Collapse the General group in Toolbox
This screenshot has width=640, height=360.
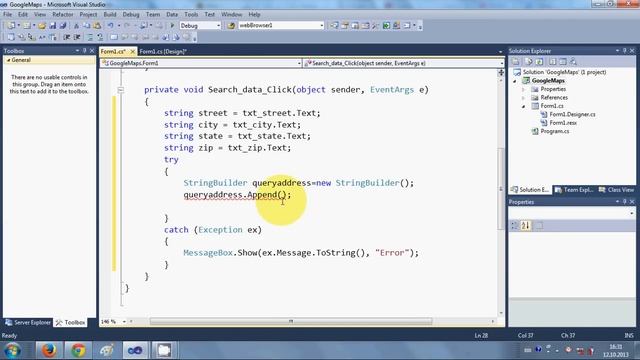tap(8, 60)
